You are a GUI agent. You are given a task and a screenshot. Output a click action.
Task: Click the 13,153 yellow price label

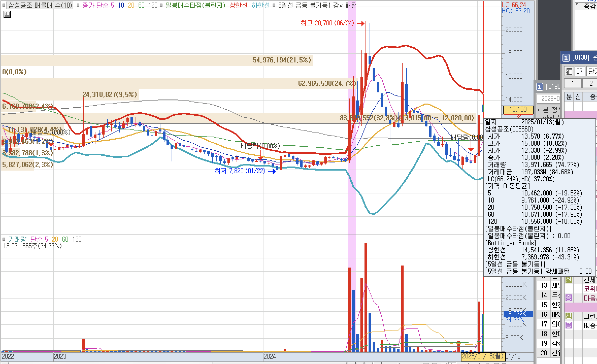coord(518,110)
